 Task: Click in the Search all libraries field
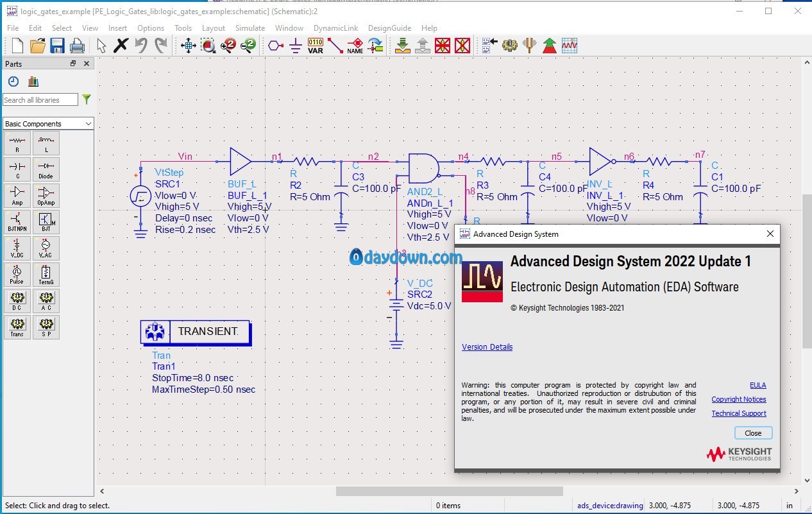[x=40, y=100]
